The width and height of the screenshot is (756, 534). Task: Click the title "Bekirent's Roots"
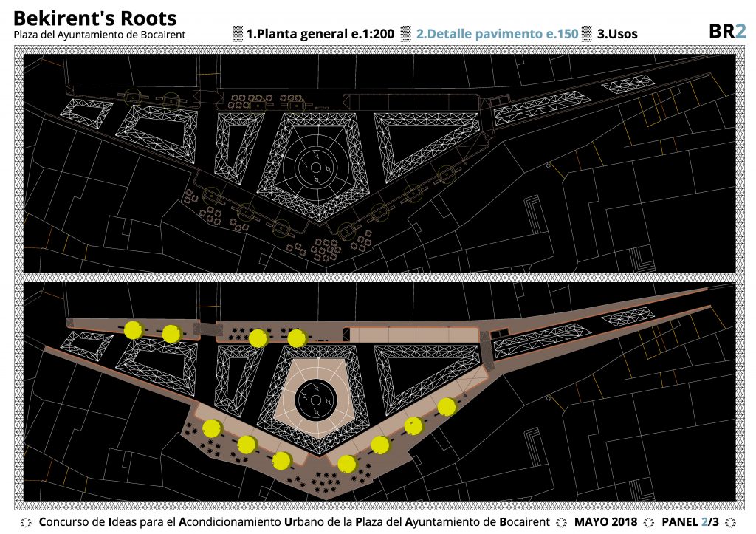[95, 18]
